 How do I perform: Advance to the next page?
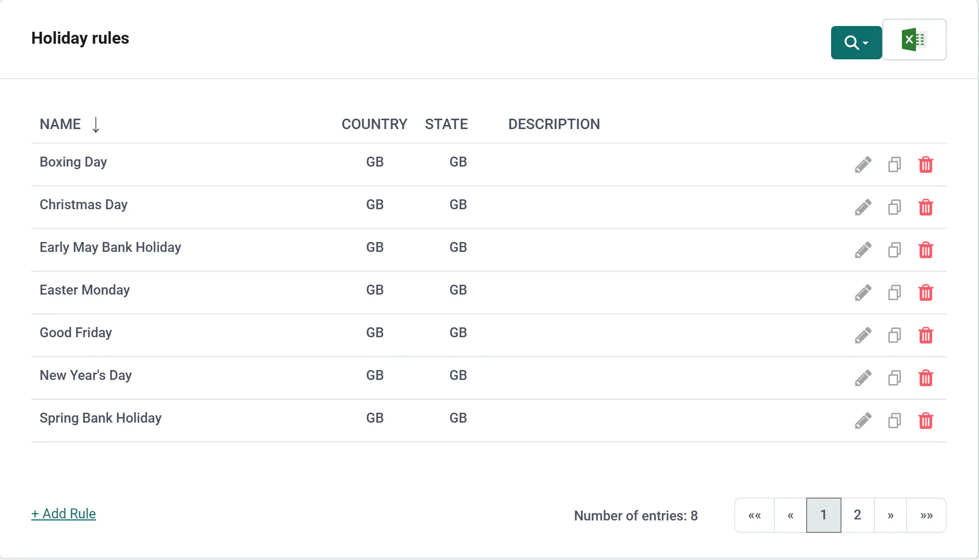point(890,515)
